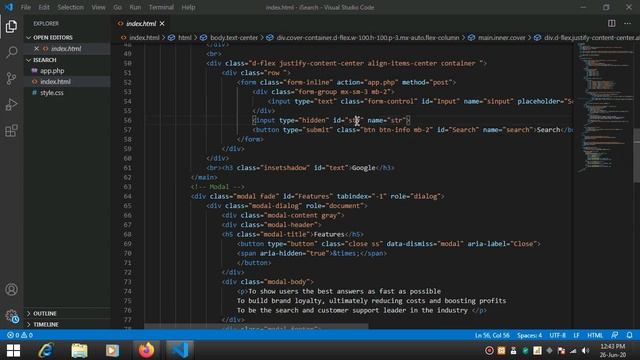This screenshot has height=360, width=640.
Task: Click Ln 56, Col 56 in status bar
Action: point(492,335)
